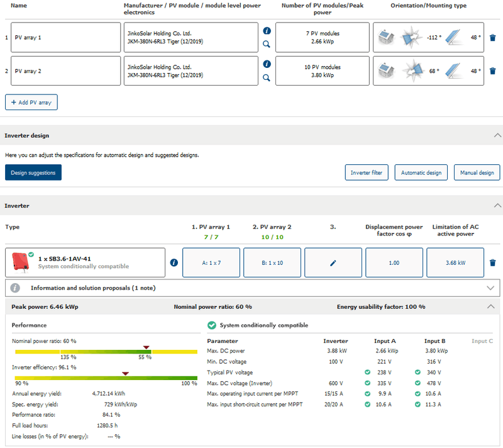Click info icon for PV array 1 module
This screenshot has height=448, width=503.
[x=267, y=30]
